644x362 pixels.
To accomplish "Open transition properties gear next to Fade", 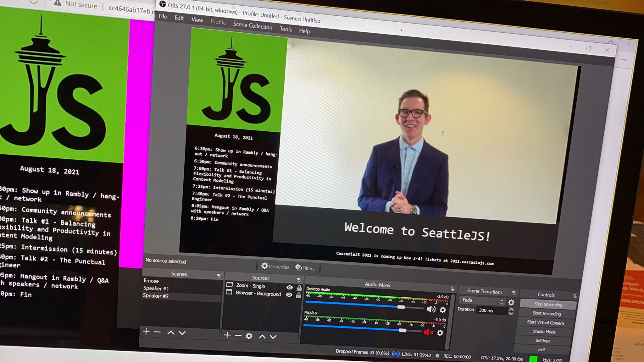I will coord(511,303).
